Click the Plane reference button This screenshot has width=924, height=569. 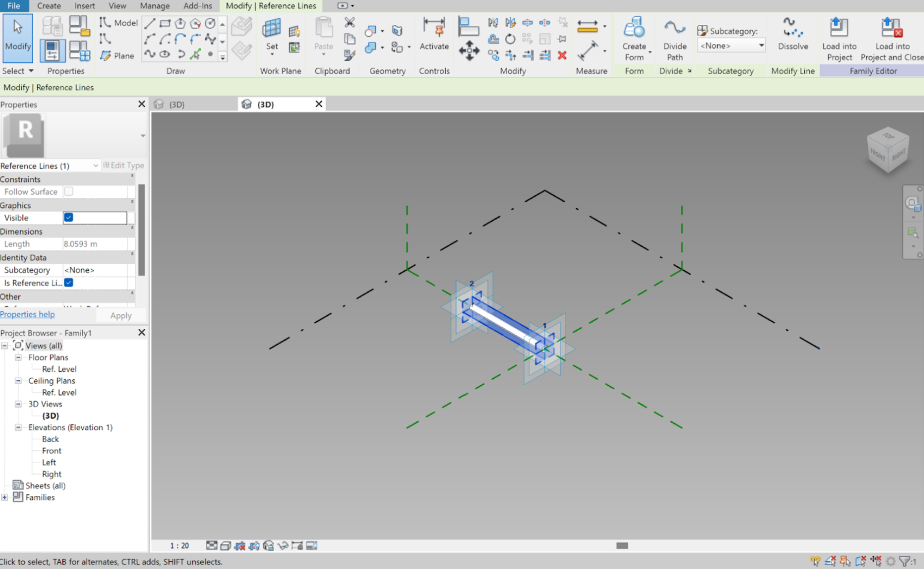click(118, 56)
